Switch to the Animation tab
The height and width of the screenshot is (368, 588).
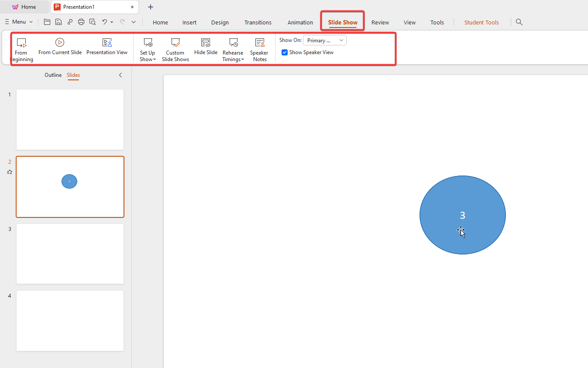click(x=300, y=22)
